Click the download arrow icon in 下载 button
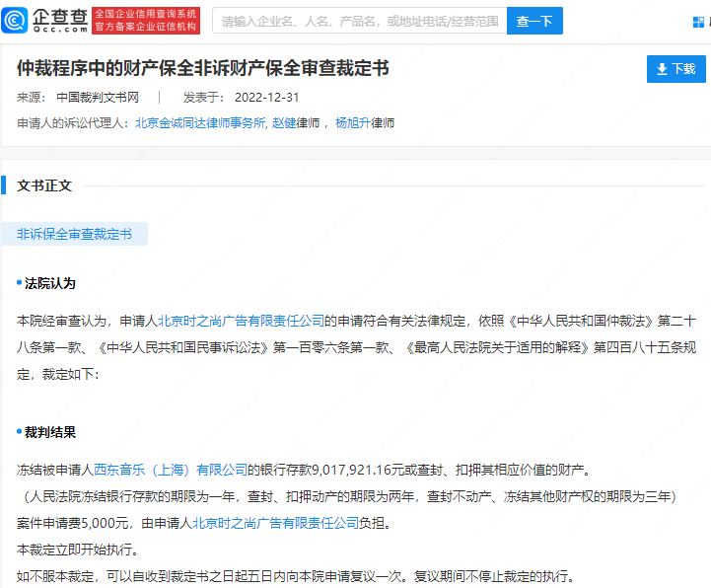This screenshot has width=711, height=588. [x=662, y=69]
